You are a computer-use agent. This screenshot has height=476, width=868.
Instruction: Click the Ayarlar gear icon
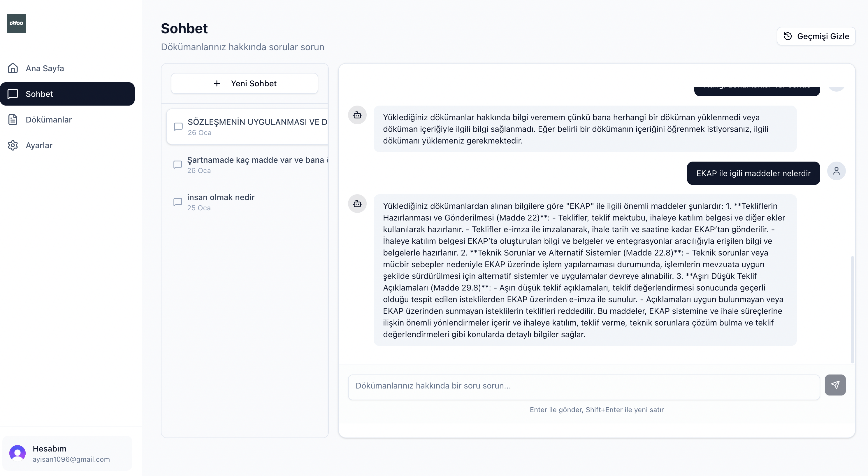pos(13,145)
